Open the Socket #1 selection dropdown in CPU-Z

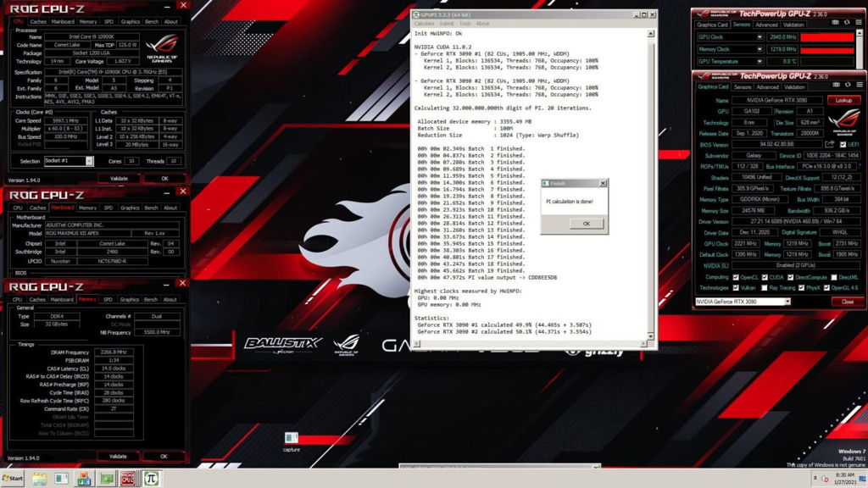(x=69, y=161)
